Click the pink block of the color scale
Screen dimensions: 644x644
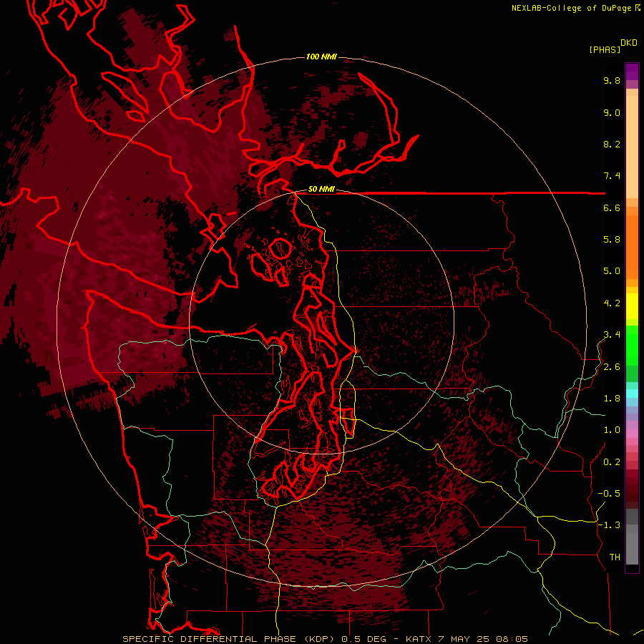(x=632, y=434)
